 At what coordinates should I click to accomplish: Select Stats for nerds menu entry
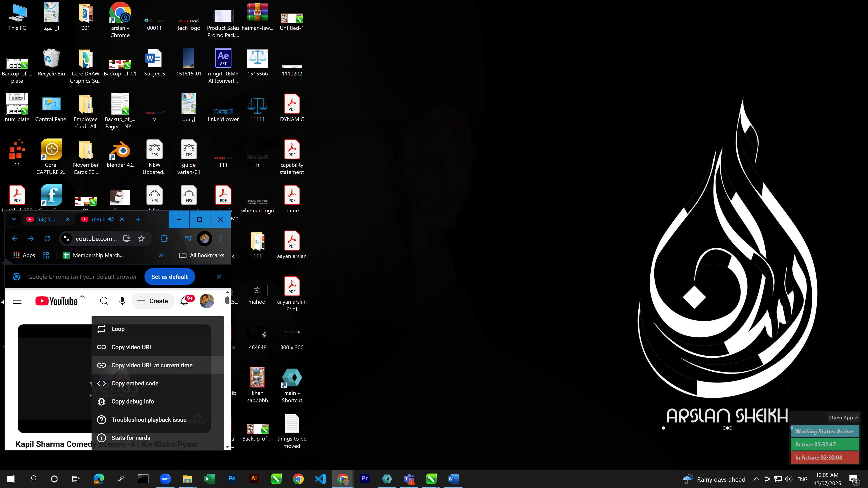point(158,438)
